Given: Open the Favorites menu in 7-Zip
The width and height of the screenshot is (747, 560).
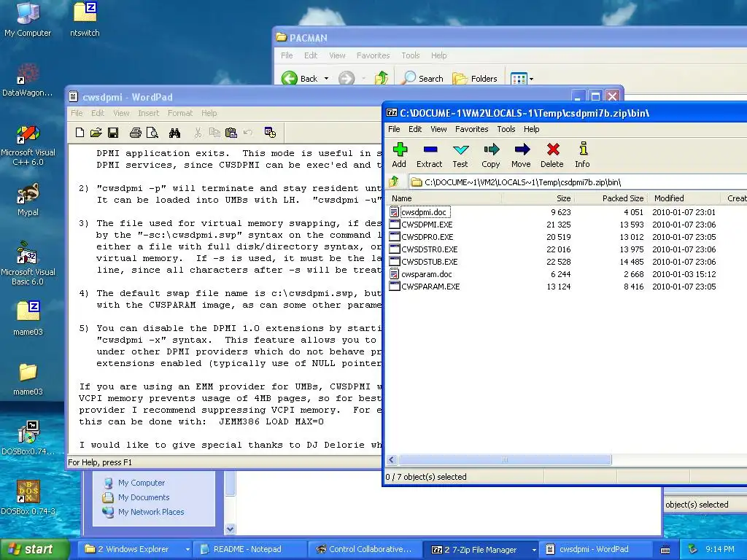Looking at the screenshot, I should [472, 129].
